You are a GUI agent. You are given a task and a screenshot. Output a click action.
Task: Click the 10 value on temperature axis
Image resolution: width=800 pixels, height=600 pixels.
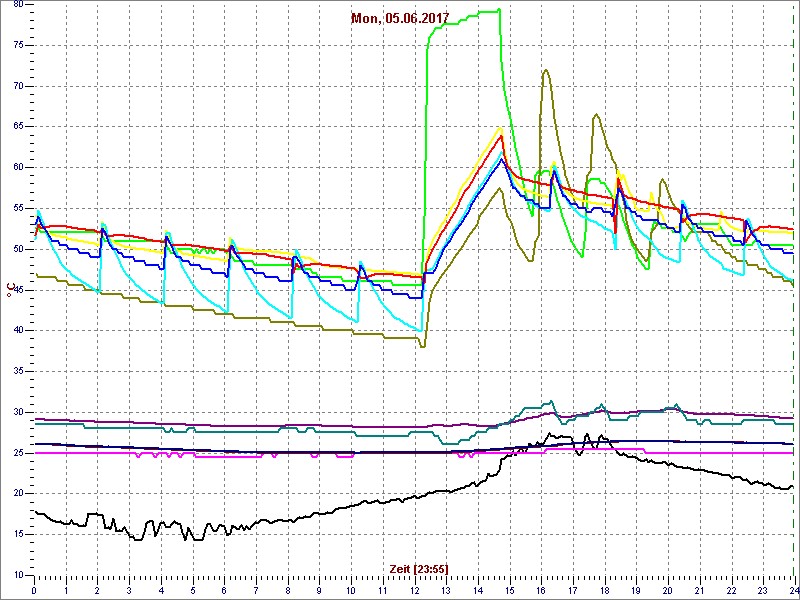click(17, 576)
